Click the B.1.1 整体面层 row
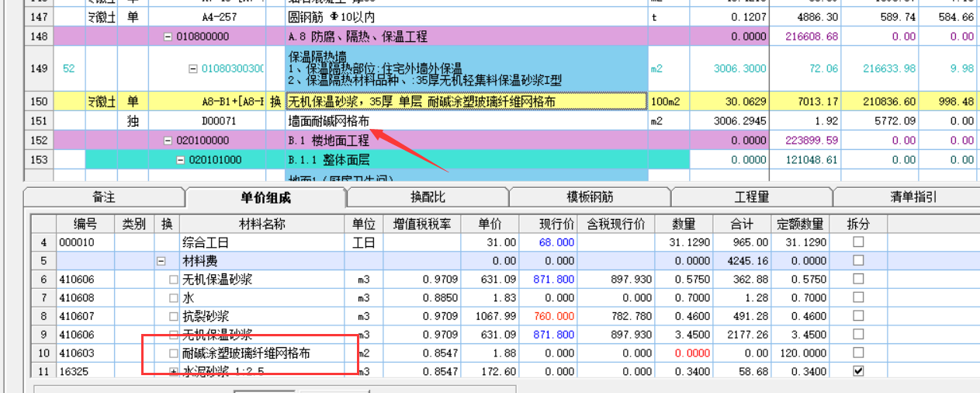 pyautogui.click(x=466, y=160)
